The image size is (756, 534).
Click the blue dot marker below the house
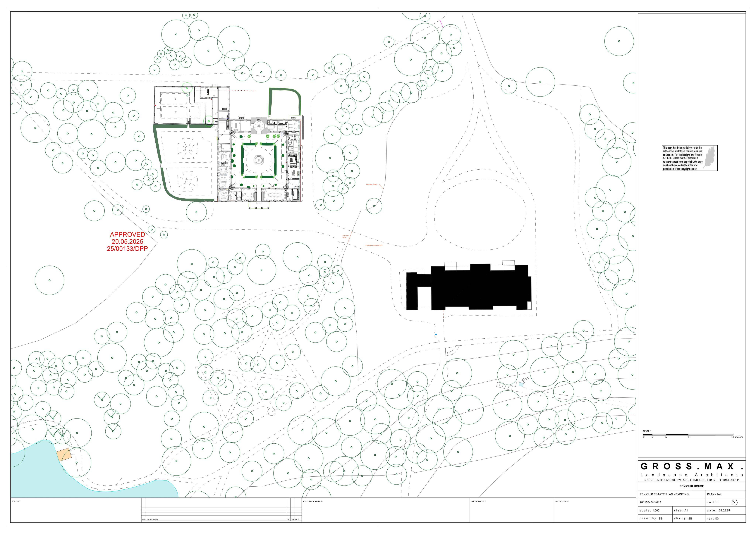click(x=436, y=335)
